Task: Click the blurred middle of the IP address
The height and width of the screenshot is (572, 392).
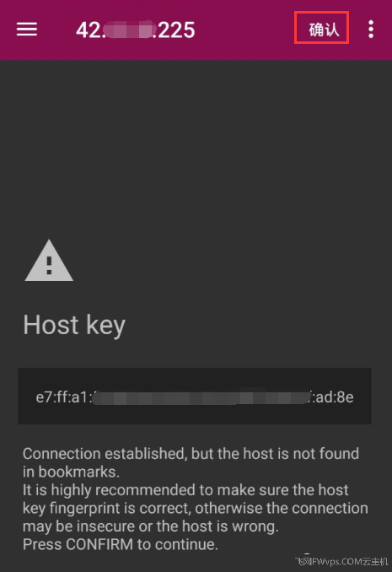Action: pos(129,30)
